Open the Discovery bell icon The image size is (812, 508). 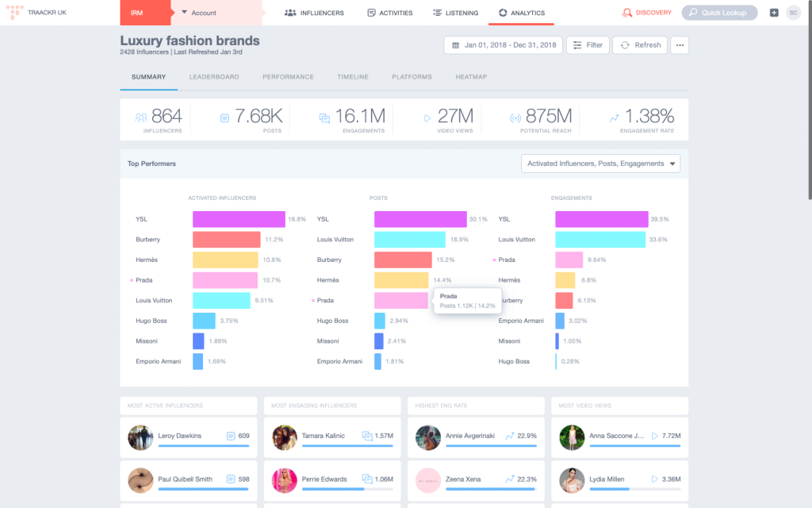(x=626, y=13)
